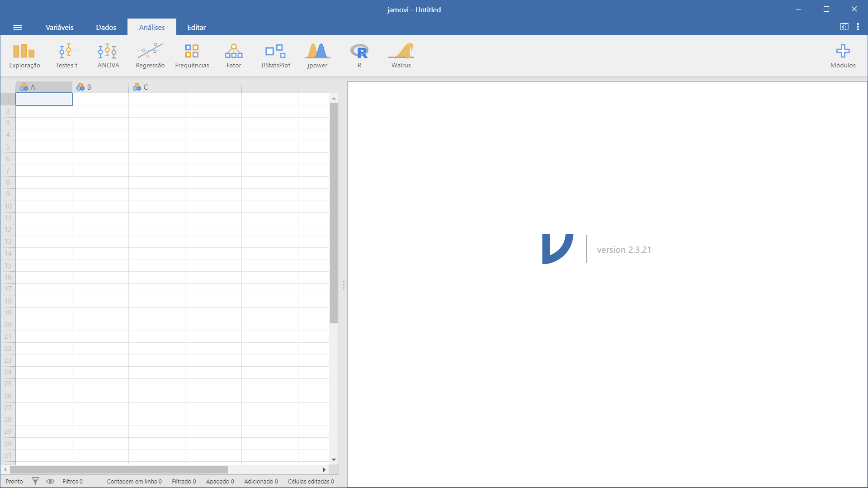Image resolution: width=868 pixels, height=488 pixels.
Task: Click the horizontal scrollbar right arrow
Action: 324,469
